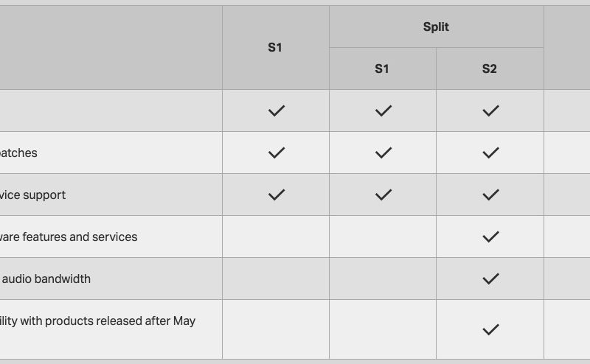Click the unlabeled top row checkmark under Split S1
The width and height of the screenshot is (590, 364).
point(383,111)
